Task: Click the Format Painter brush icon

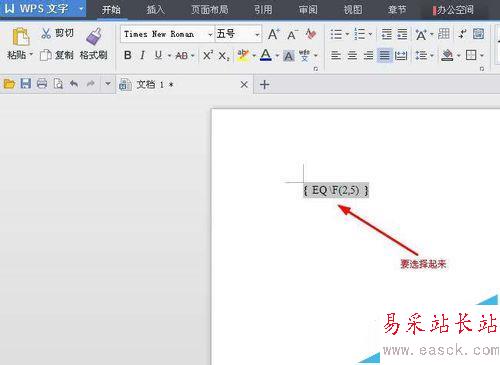Action: 94,36
